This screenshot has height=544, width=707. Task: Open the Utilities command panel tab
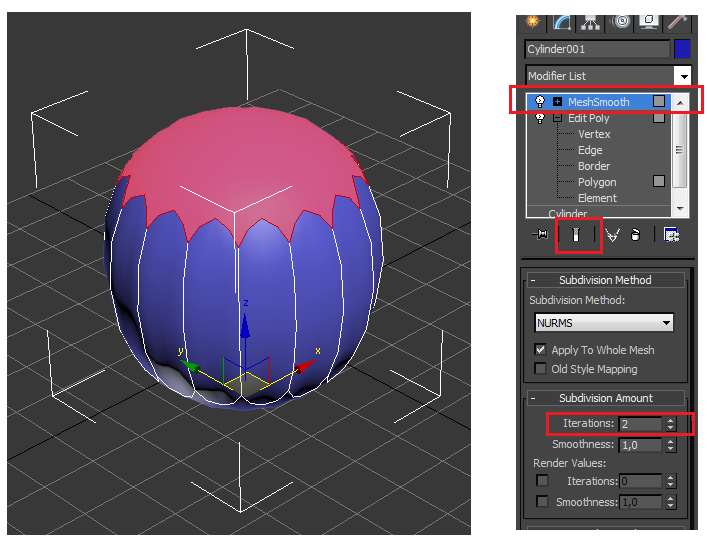pyautogui.click(x=676, y=22)
